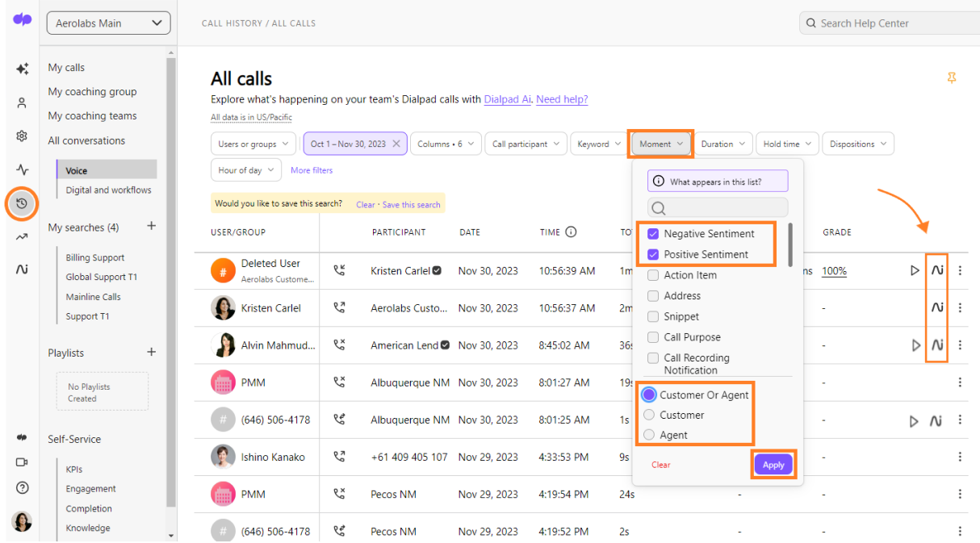The height and width of the screenshot is (543, 980).
Task: Open the contacts person icon in left rail
Action: pyautogui.click(x=23, y=102)
